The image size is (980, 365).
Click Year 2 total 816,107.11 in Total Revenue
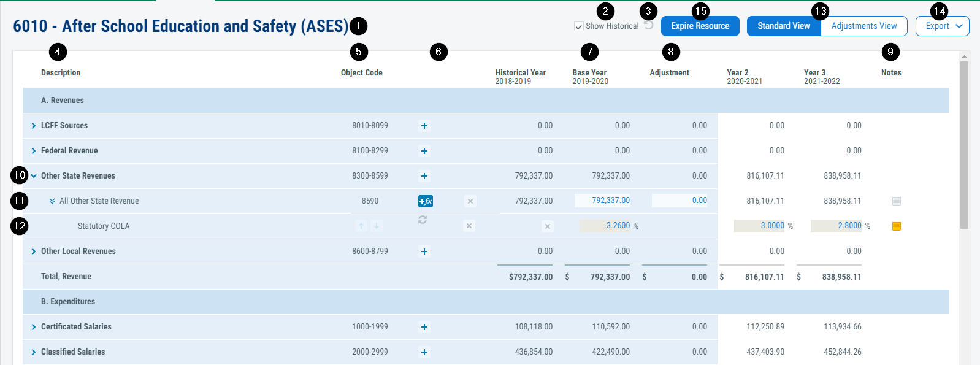(764, 277)
